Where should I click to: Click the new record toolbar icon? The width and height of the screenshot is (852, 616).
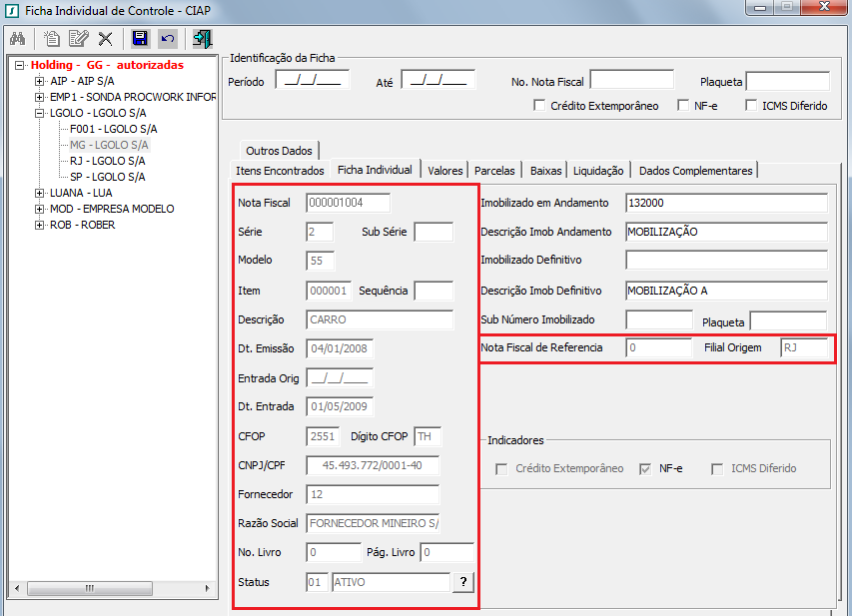(52, 39)
